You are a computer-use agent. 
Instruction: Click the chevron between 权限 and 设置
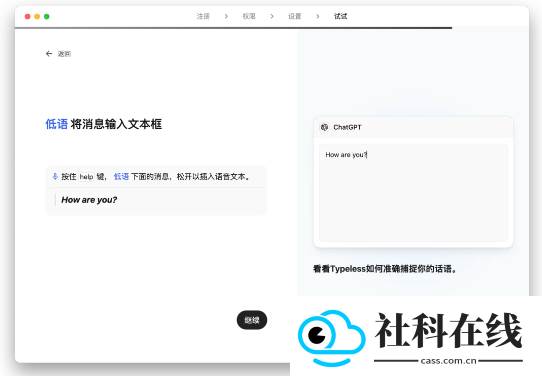[x=272, y=16]
